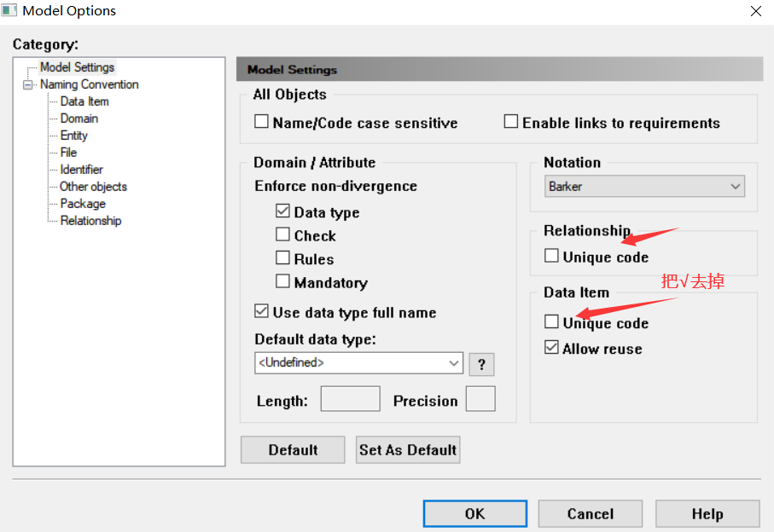Viewport: 774px width, 532px height.
Task: Click the Cancel button
Action: click(591, 514)
